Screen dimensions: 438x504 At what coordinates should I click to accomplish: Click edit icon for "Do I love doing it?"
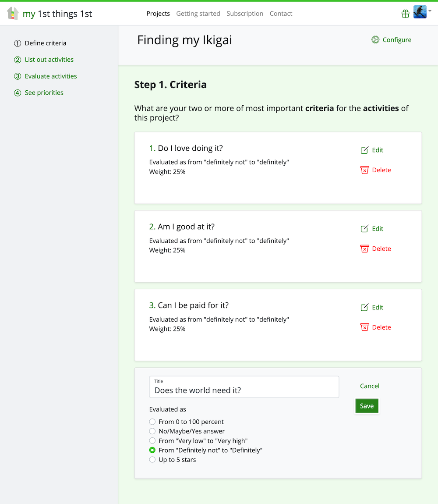[x=364, y=150]
